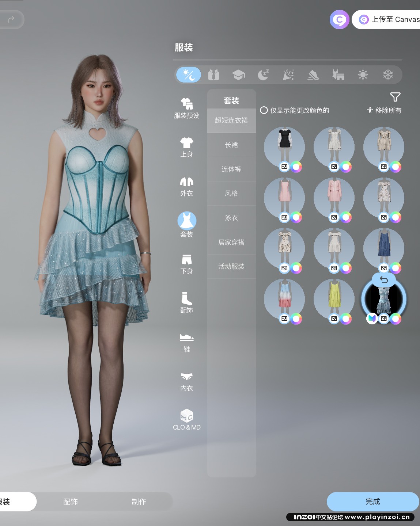Select the school graduation cap outfit icon
This screenshot has height=526, width=420.
pos(238,75)
